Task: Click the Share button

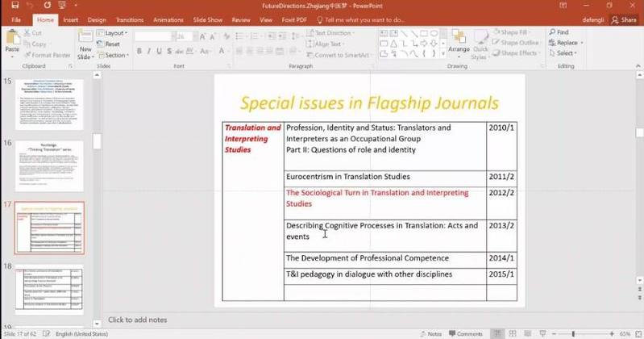Action: tap(625, 19)
